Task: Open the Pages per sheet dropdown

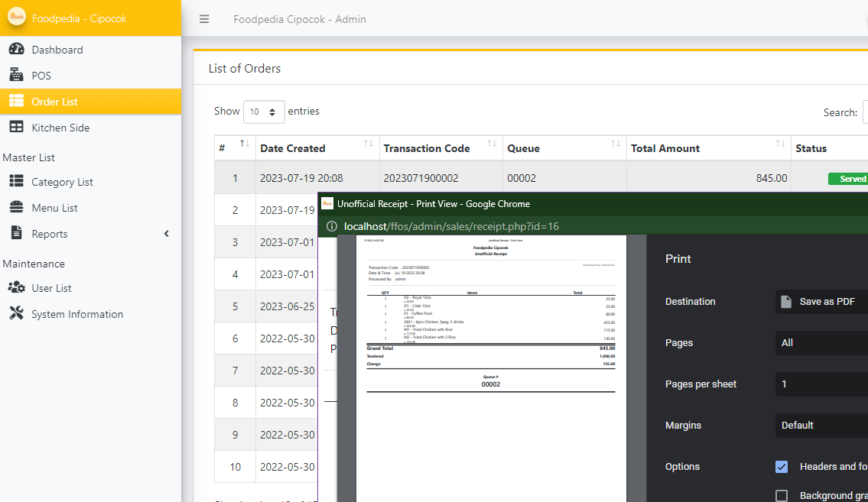Action: click(821, 384)
